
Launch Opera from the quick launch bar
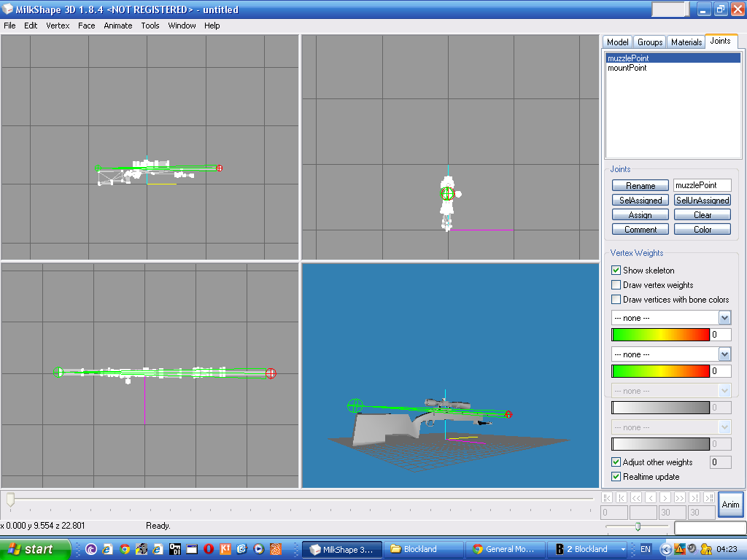pos(209,549)
